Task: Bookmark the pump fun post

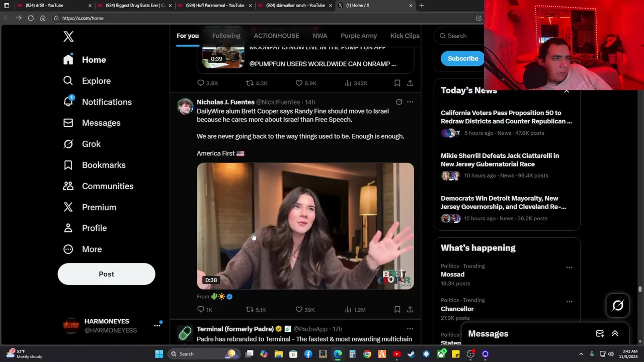Action: point(397,83)
